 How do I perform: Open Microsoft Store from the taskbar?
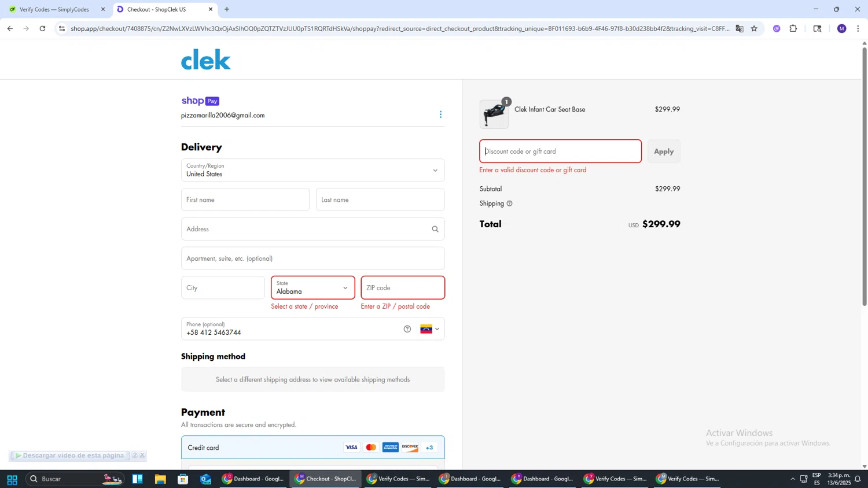(183, 479)
